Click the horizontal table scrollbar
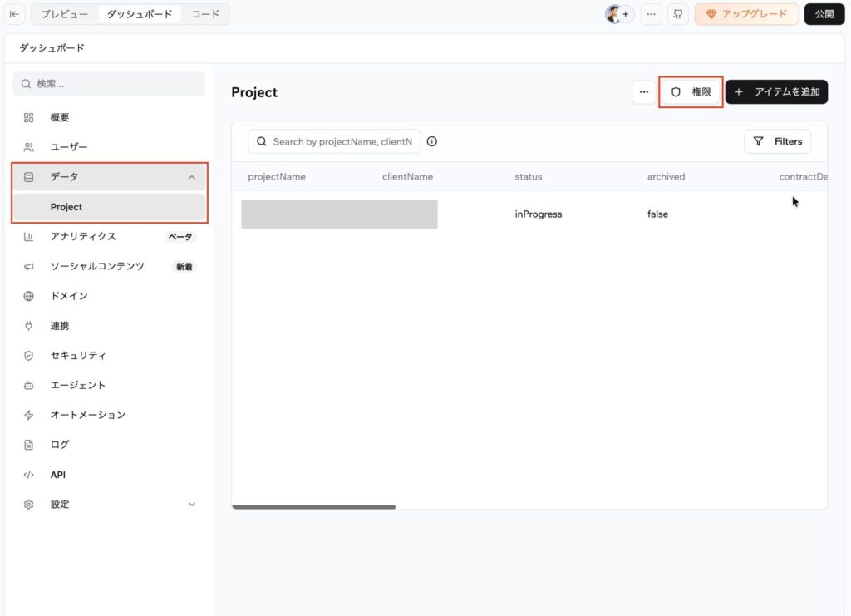Screen dimensions: 851x616 click(x=314, y=506)
